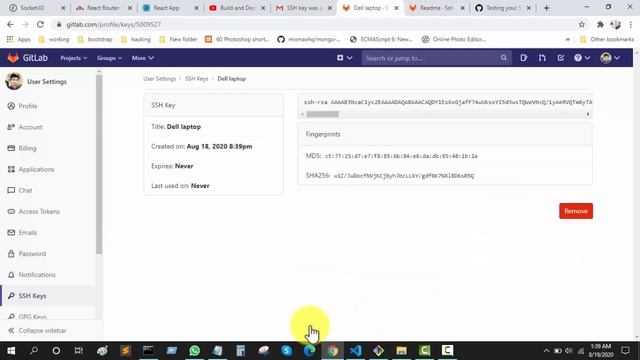Open the Windows Start menu

tap(11, 351)
